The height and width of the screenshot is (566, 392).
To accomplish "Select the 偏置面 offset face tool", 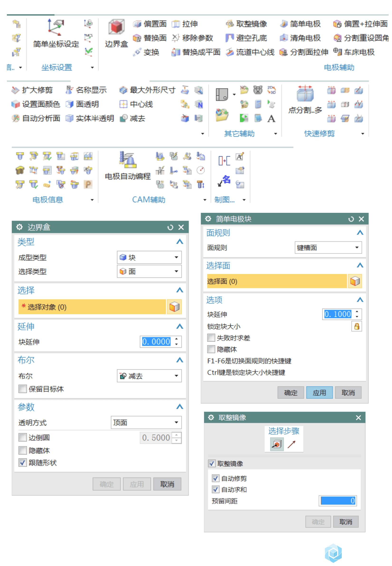I will pos(150,24).
